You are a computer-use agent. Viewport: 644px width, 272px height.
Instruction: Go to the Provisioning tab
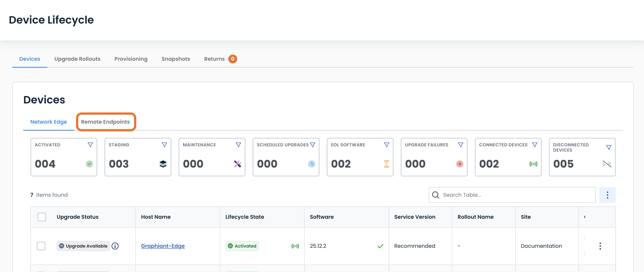click(x=131, y=59)
